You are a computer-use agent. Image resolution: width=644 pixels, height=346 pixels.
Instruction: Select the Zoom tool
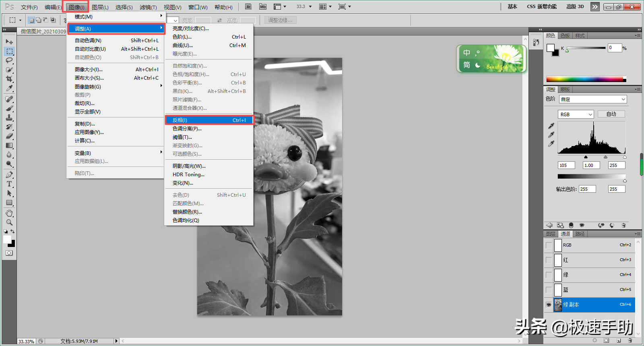pyautogui.click(x=9, y=222)
